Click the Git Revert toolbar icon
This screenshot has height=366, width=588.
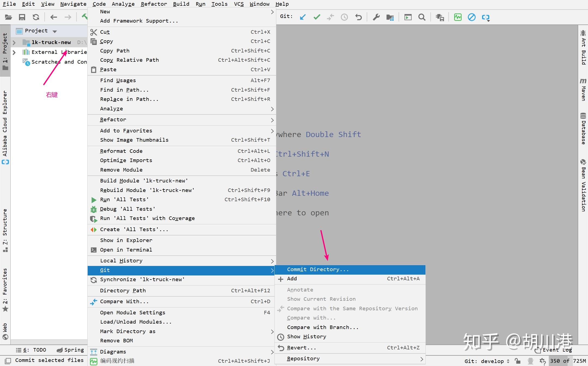(x=359, y=17)
